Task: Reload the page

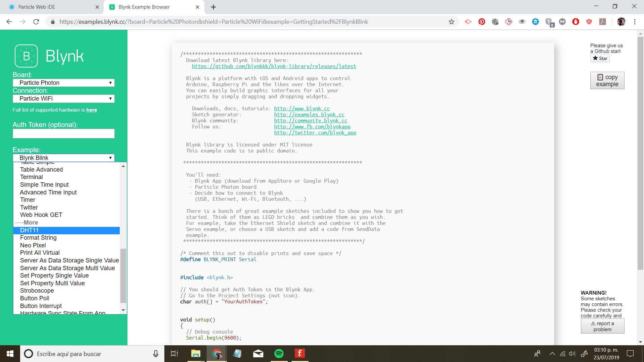Action: coord(36,22)
